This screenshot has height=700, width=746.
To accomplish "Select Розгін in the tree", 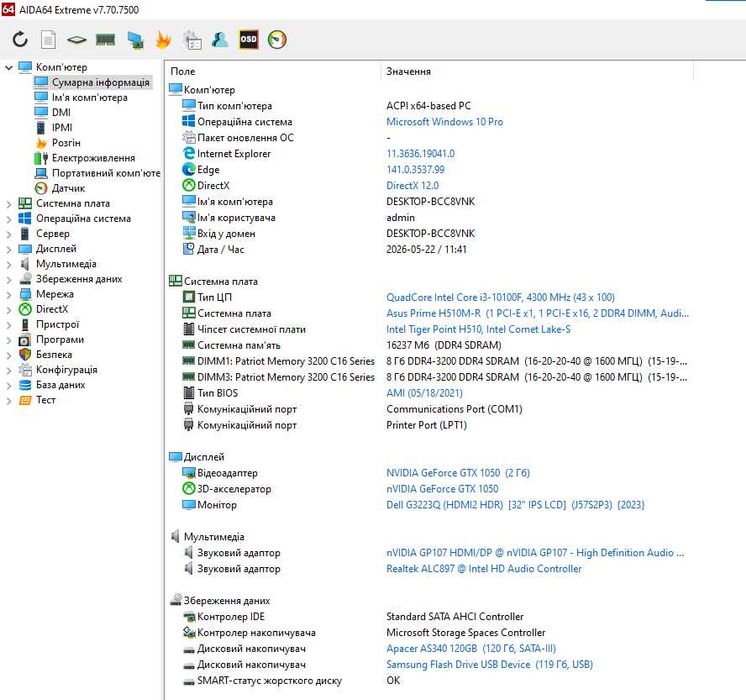I will pyautogui.click(x=66, y=143).
